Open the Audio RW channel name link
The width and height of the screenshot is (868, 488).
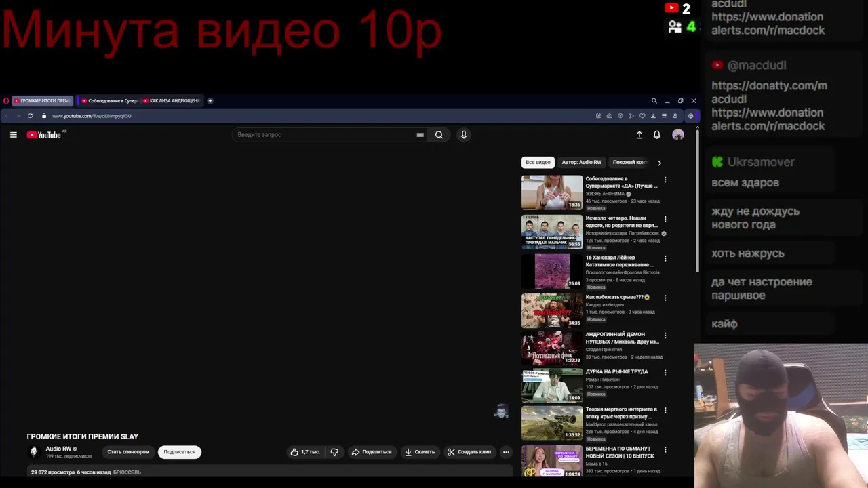pyautogui.click(x=58, y=449)
